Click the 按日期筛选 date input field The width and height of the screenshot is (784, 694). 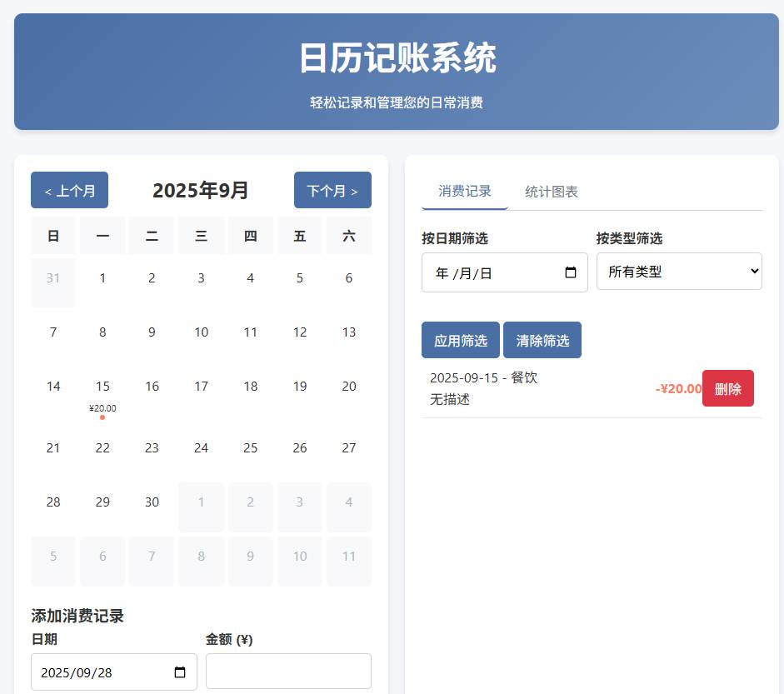point(492,272)
